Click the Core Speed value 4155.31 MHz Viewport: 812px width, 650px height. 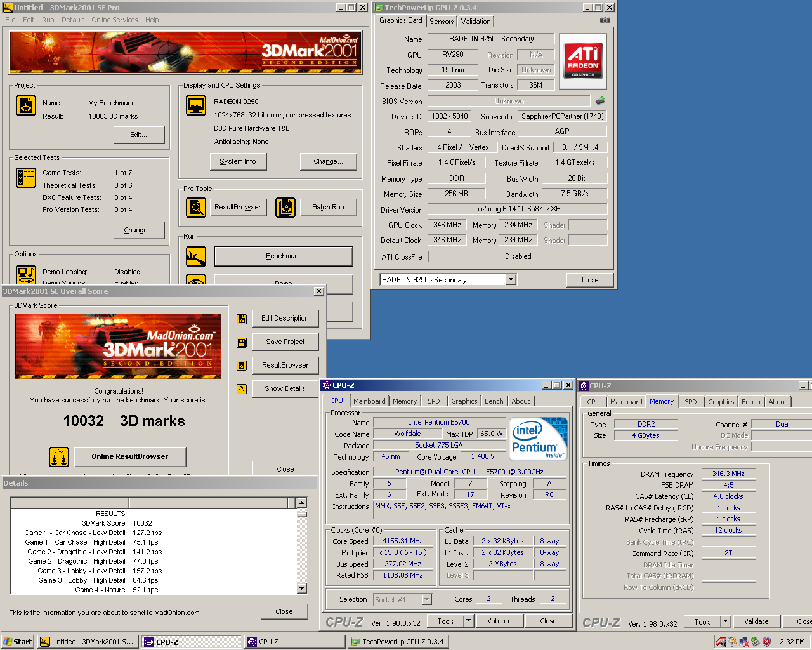click(x=403, y=541)
